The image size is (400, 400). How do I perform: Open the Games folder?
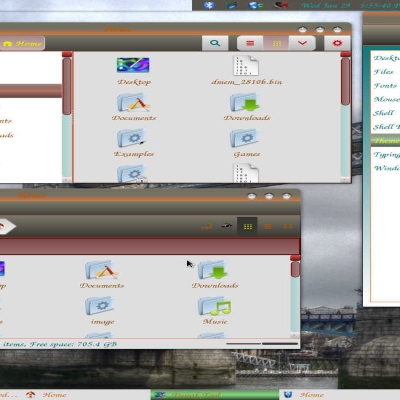point(247,143)
